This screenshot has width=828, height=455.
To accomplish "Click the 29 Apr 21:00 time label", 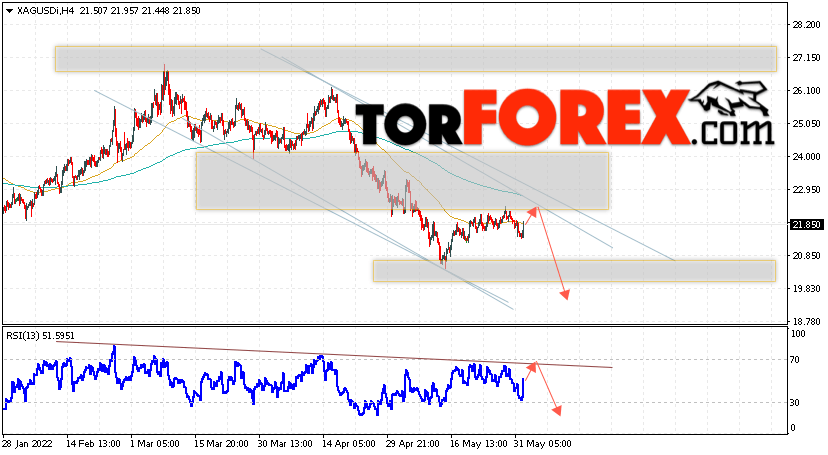I will [412, 444].
